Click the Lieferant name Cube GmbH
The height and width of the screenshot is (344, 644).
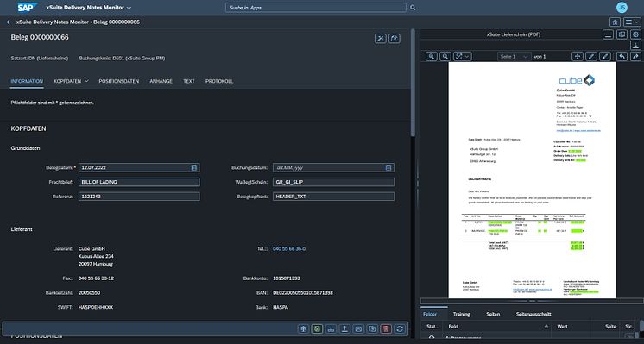tap(92, 249)
